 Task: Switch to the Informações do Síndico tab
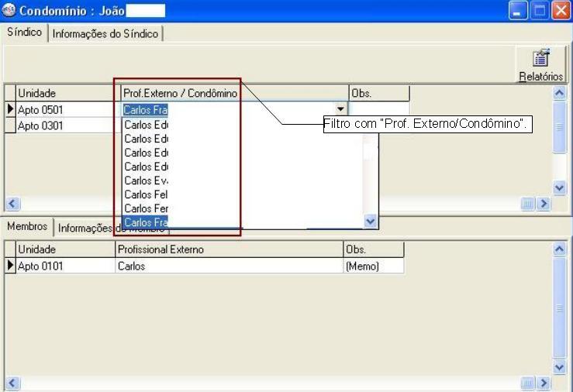coord(105,34)
